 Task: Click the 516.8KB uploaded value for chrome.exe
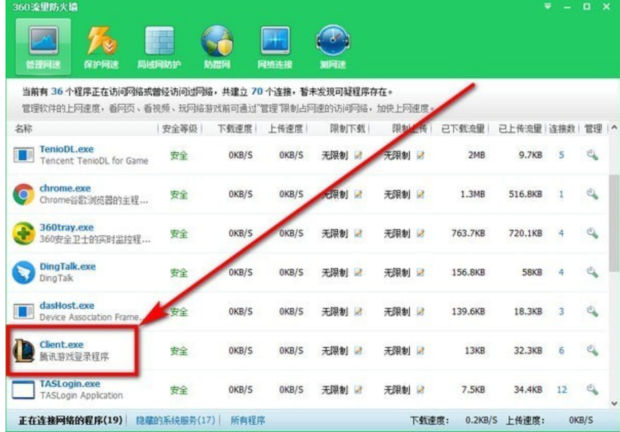(525, 194)
